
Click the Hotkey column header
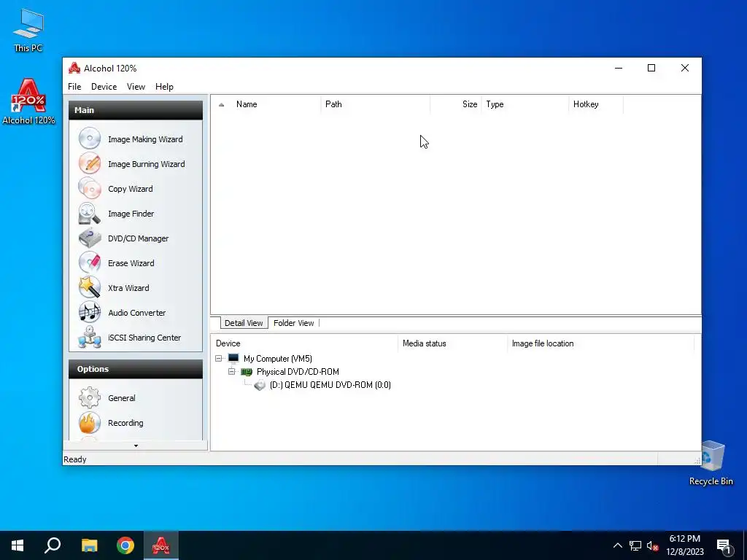pos(596,104)
